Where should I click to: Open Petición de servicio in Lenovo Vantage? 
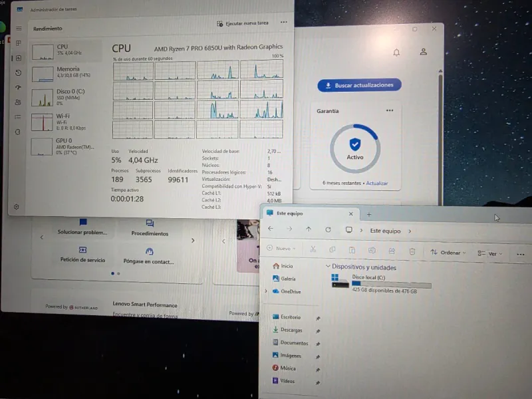click(x=82, y=255)
